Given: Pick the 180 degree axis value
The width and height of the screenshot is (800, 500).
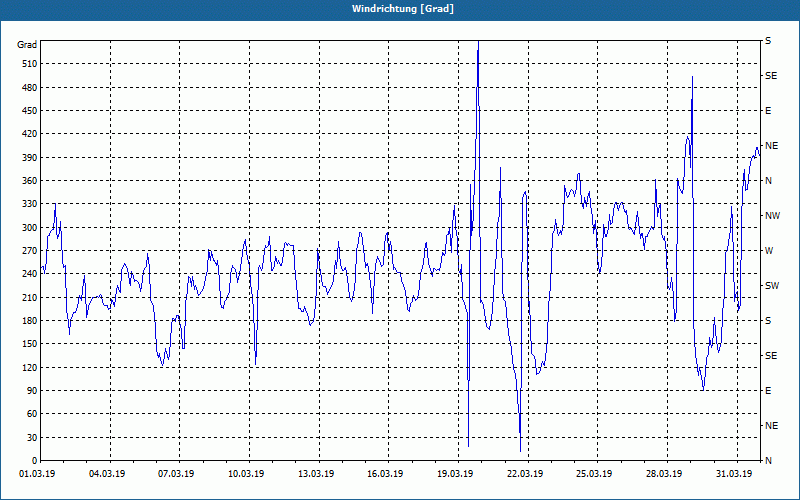Looking at the screenshot, I should 30,321.
